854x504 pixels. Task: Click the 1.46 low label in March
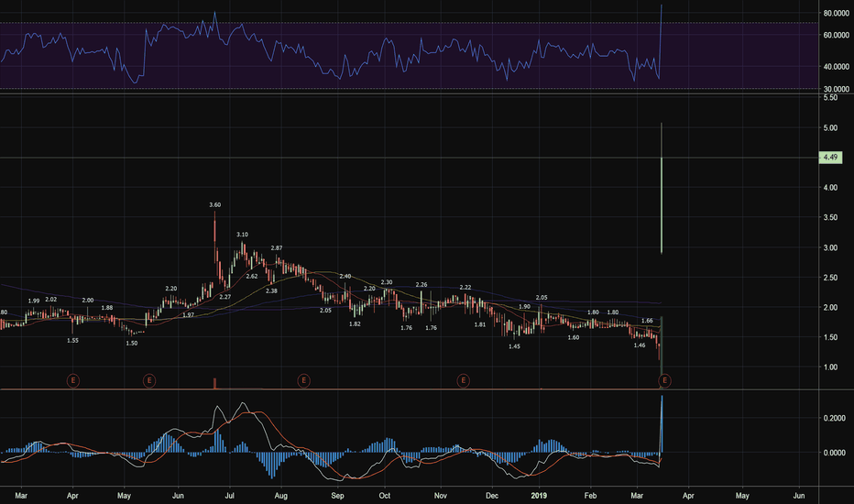tap(640, 345)
